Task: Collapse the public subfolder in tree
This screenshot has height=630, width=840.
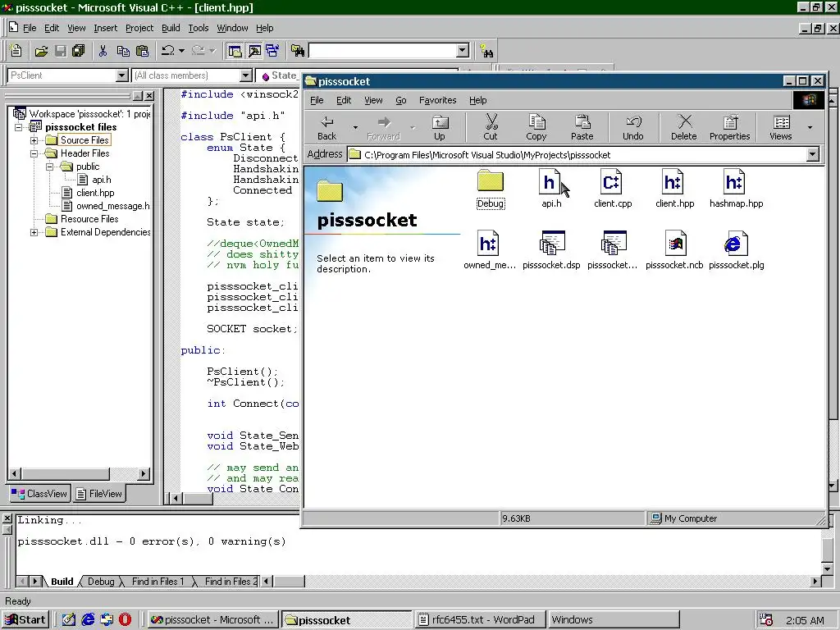Action: point(49,167)
